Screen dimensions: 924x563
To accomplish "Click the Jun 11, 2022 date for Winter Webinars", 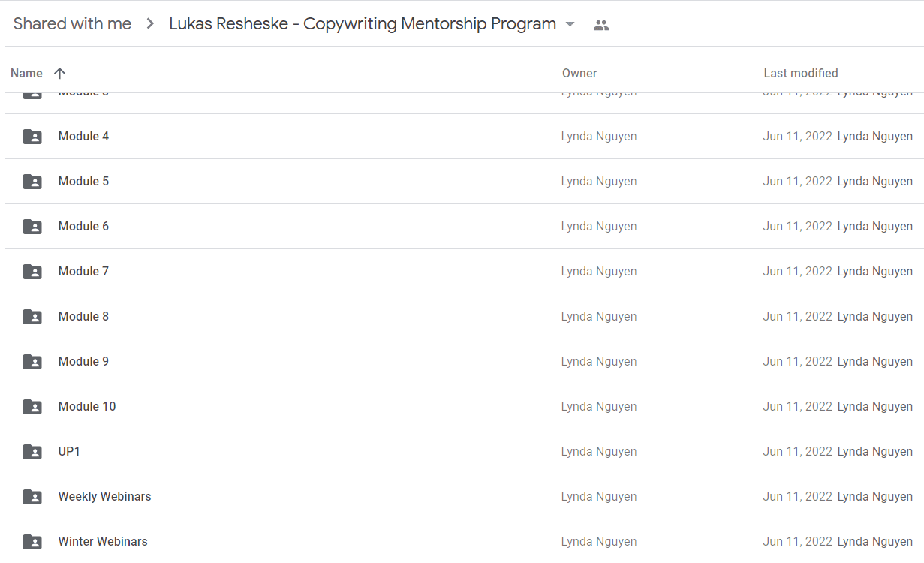I will click(x=798, y=541).
